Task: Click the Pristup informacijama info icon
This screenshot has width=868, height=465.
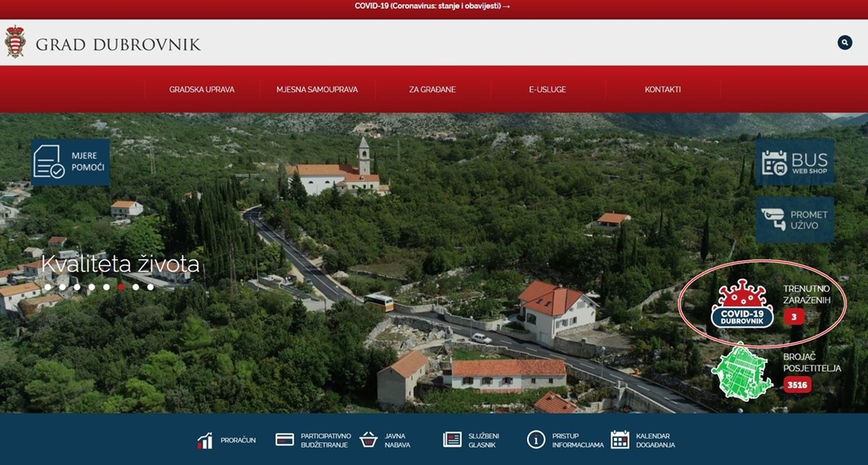Action: 536,440
